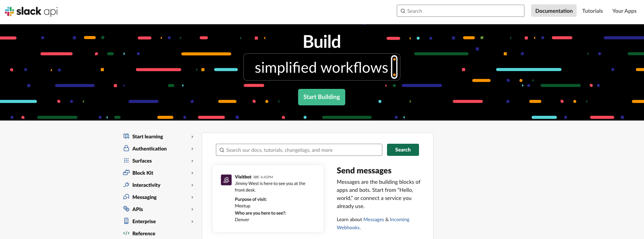Click the Slack API logo

[x=31, y=11]
